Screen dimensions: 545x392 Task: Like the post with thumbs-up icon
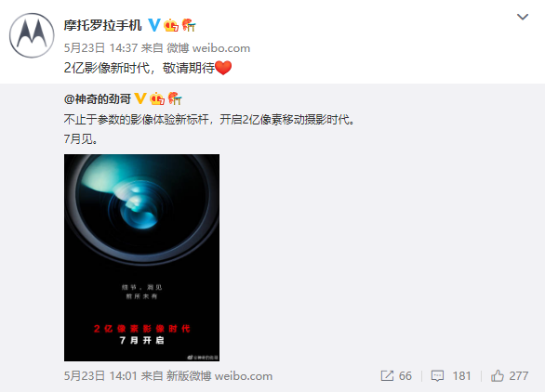[498, 375]
